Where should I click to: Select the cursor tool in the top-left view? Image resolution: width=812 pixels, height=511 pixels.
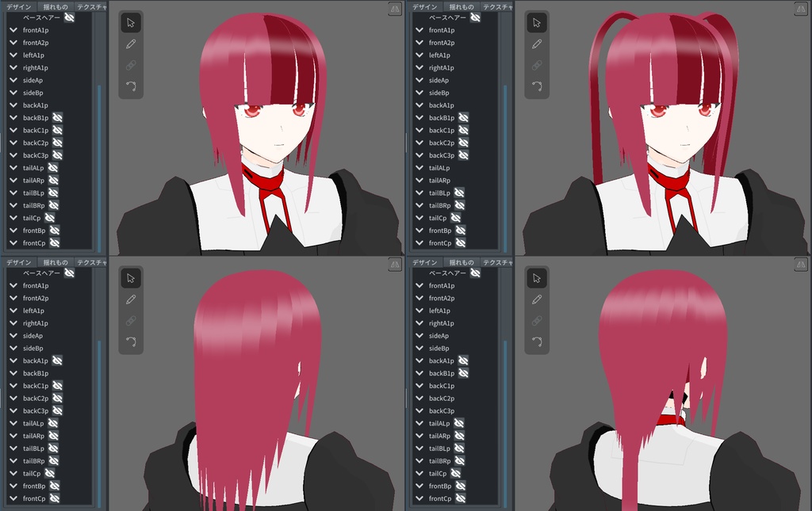[131, 23]
